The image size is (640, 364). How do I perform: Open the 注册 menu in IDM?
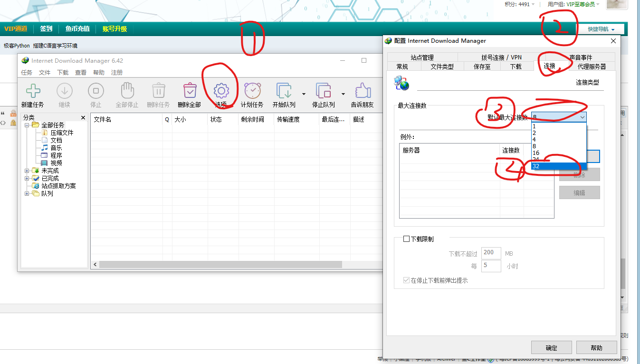(117, 73)
